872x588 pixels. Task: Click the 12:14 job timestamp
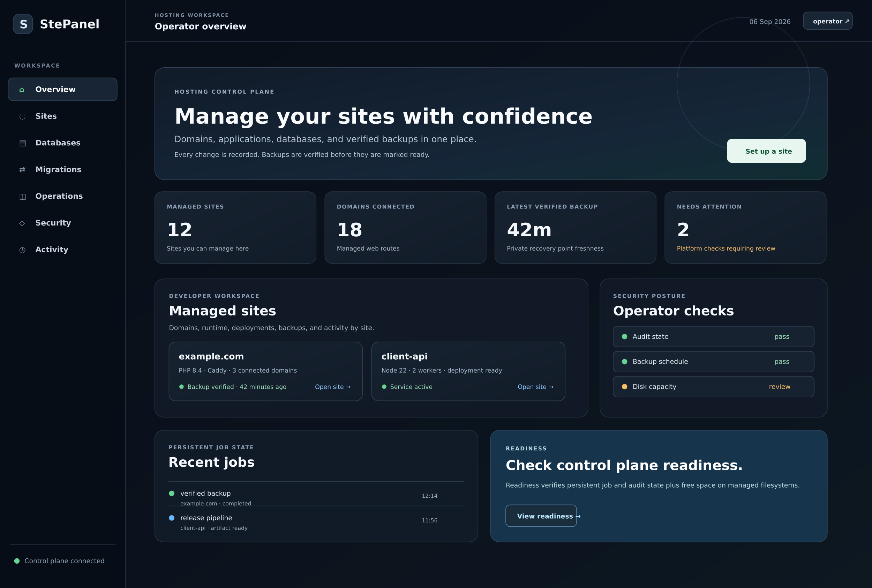429,496
